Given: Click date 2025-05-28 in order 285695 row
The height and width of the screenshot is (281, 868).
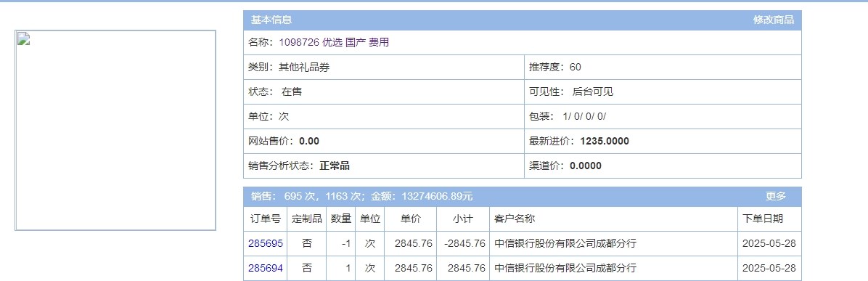Looking at the screenshot, I should 769,243.
